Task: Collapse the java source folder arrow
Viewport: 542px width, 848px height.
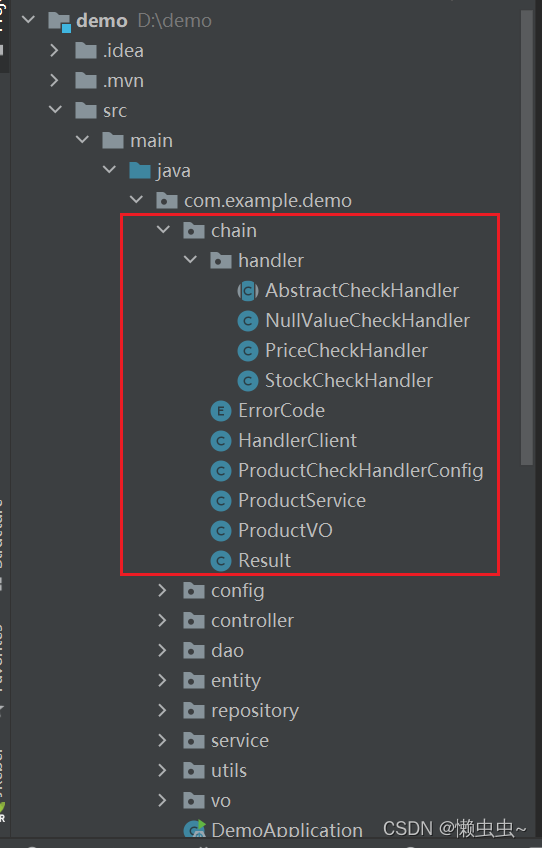Action: click(109, 170)
